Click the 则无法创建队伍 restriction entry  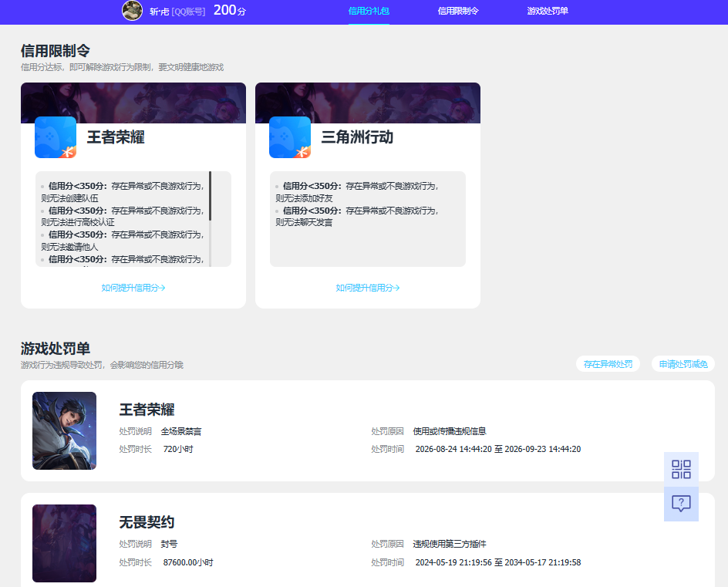click(69, 198)
